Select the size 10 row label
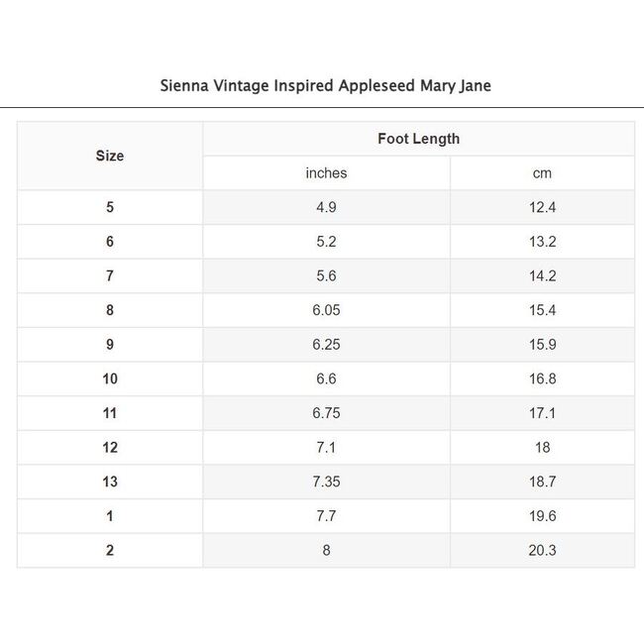The width and height of the screenshot is (644, 644). 110,378
